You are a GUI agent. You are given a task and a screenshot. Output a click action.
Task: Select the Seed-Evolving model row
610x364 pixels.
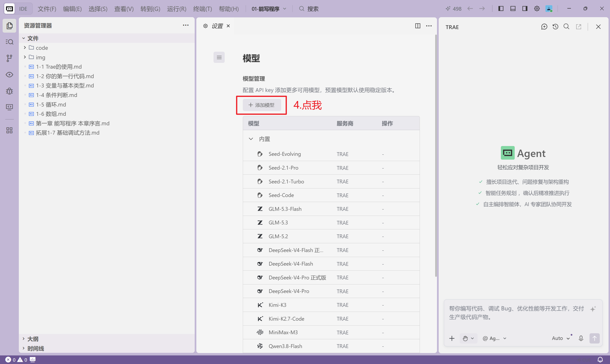point(331,154)
